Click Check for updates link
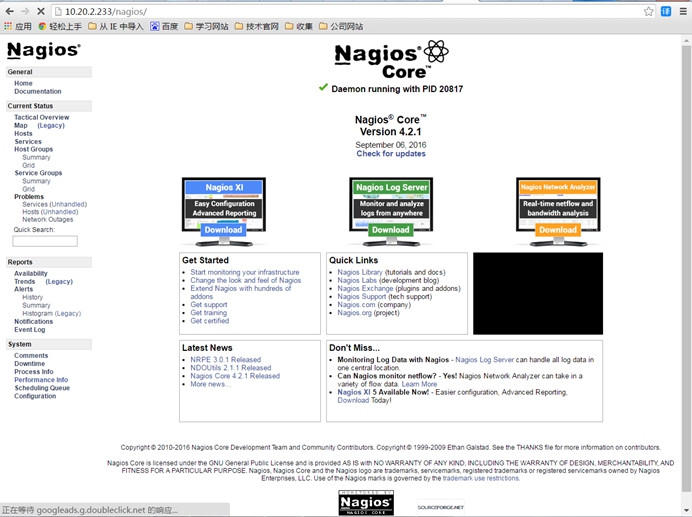This screenshot has height=517, width=692. click(391, 154)
